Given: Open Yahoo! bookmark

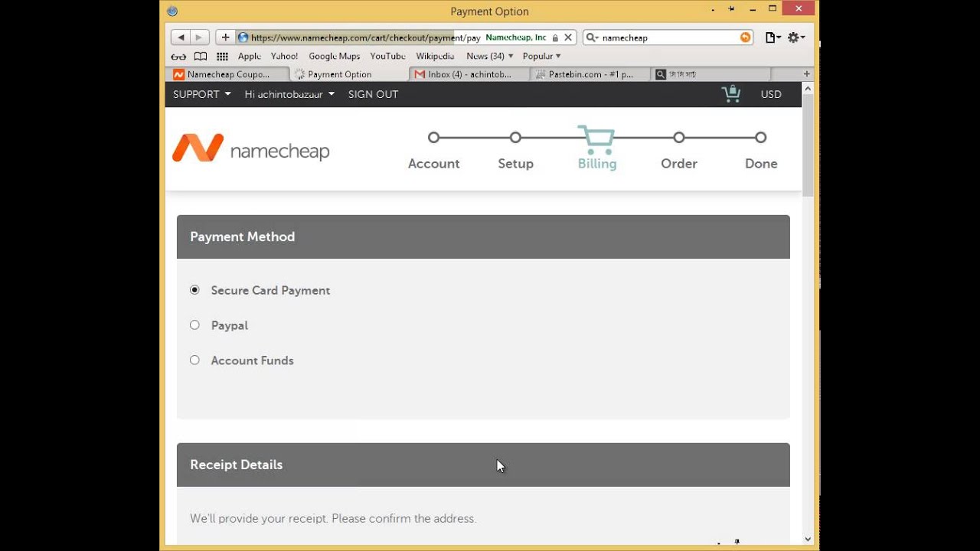Looking at the screenshot, I should (284, 57).
